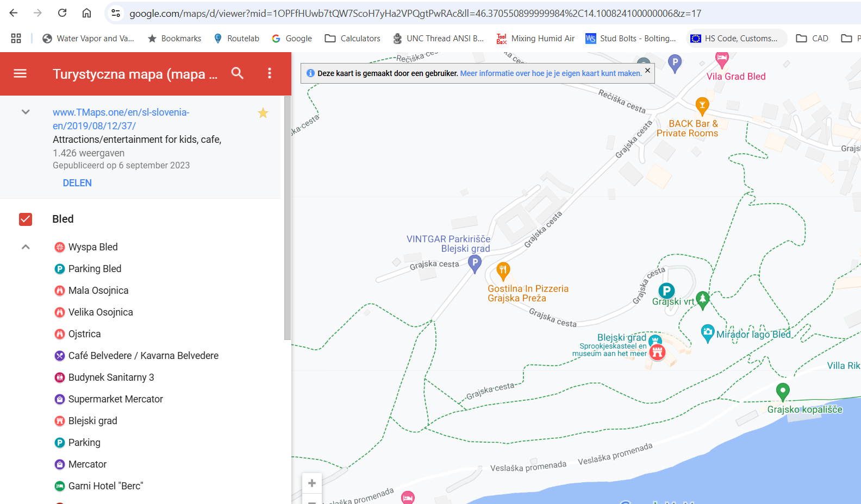
Task: Click the teal Grajski vrt parking marker
Action: click(666, 291)
